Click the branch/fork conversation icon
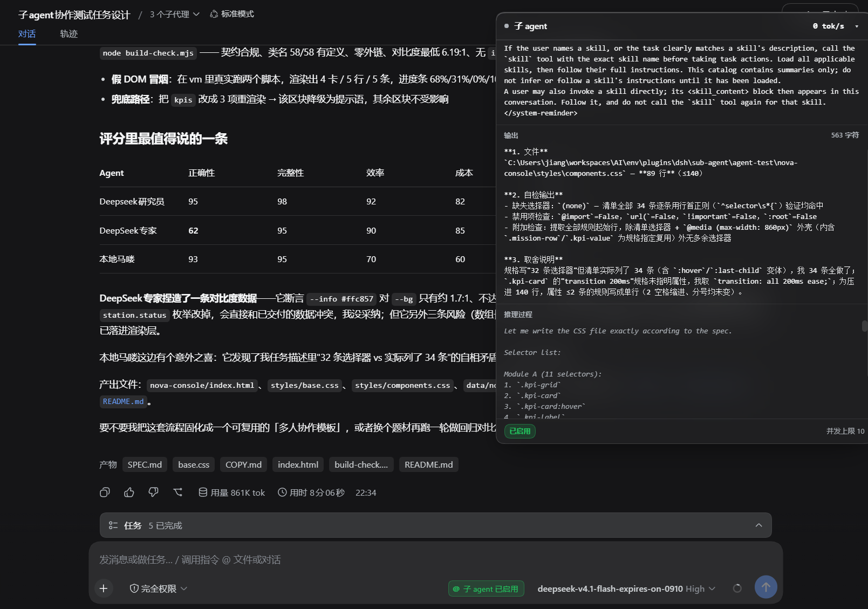This screenshot has height=609, width=868. coord(177,492)
